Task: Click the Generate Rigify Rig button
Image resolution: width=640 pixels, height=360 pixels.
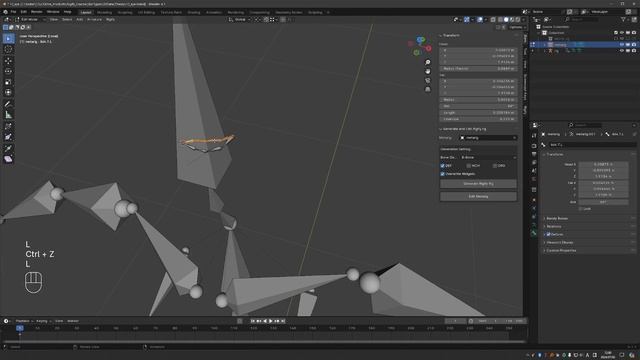Action: [x=478, y=184]
